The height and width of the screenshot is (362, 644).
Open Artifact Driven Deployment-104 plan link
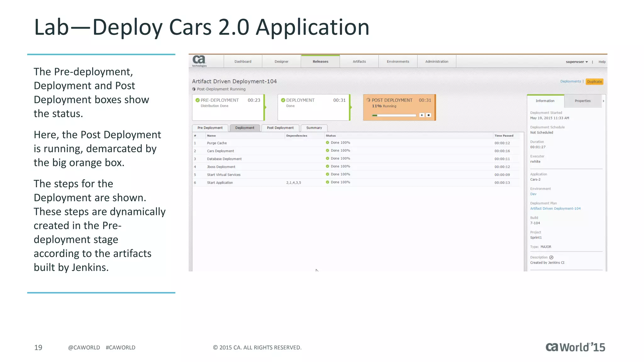coord(555,209)
